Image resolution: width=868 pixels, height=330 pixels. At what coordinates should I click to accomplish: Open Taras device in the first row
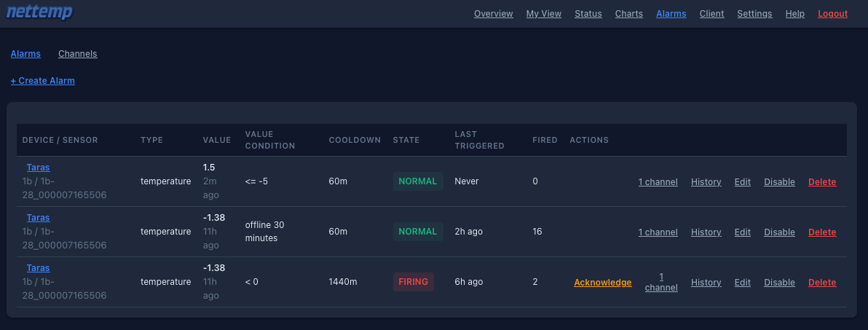point(38,168)
